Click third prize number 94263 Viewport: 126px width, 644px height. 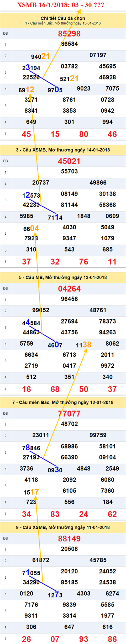[x=107, y=332]
